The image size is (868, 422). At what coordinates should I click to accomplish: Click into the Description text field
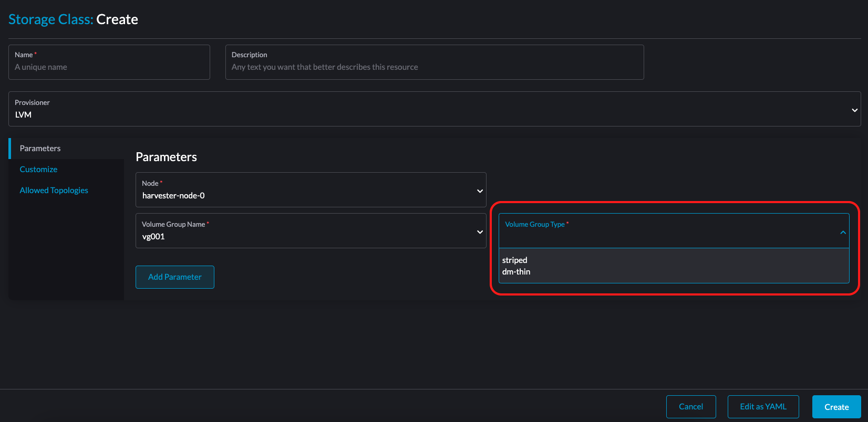pos(435,67)
